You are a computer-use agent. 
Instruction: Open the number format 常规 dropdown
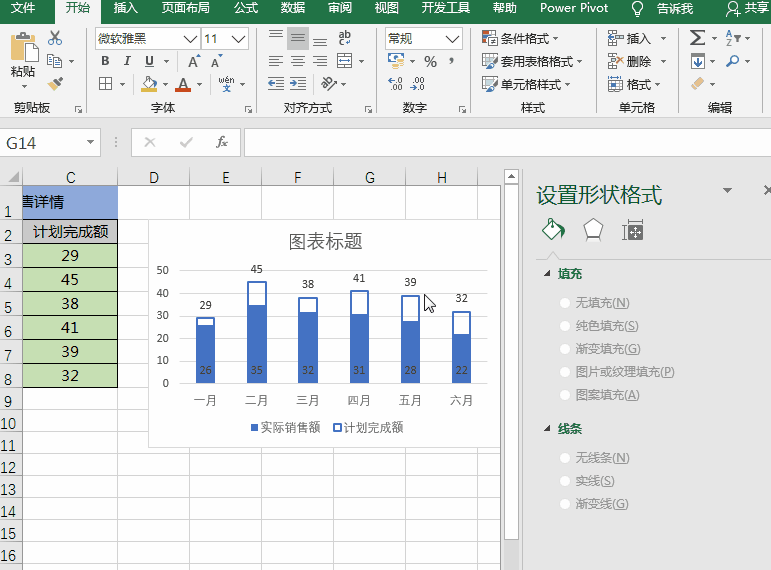[452, 39]
